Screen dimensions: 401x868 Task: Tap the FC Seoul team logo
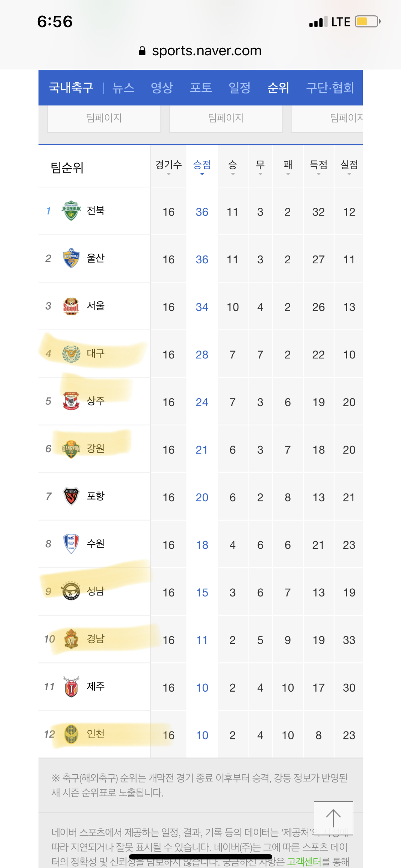pos(71,306)
